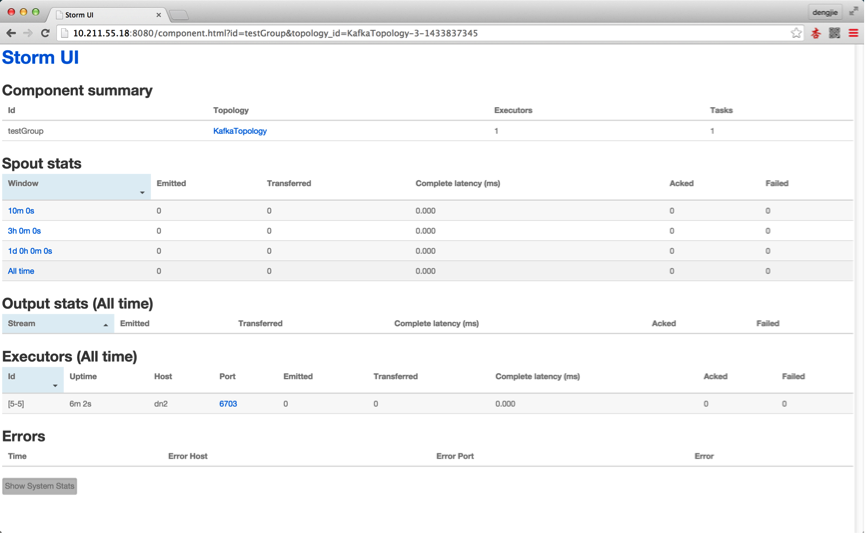
Task: Sort Spout stats by Window column
Action: 76,186
